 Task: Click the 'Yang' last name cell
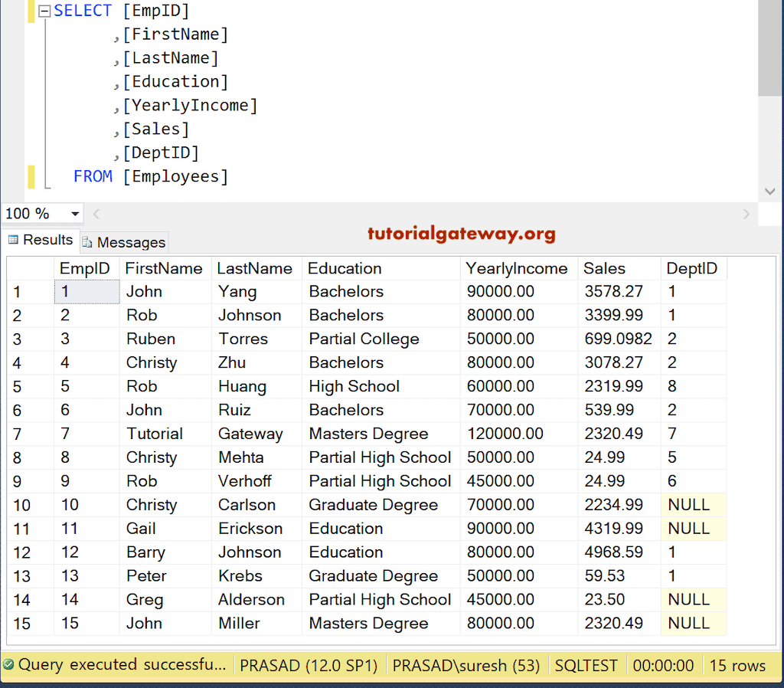[257, 292]
